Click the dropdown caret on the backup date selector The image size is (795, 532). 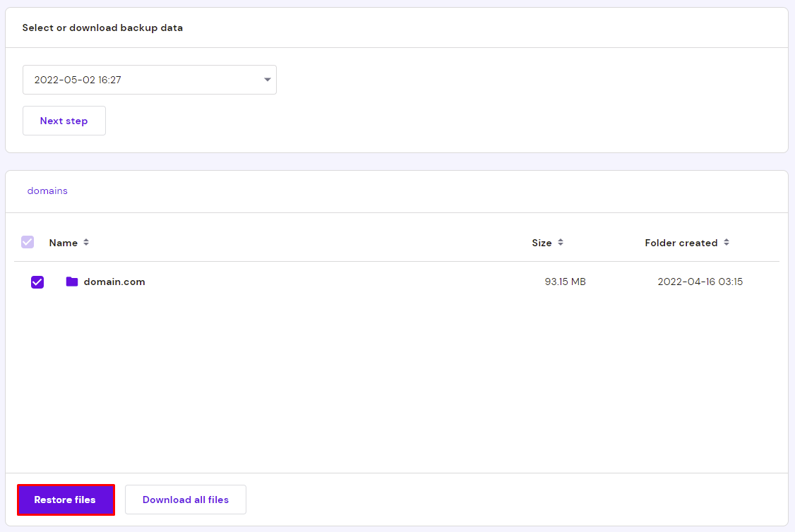coord(267,80)
